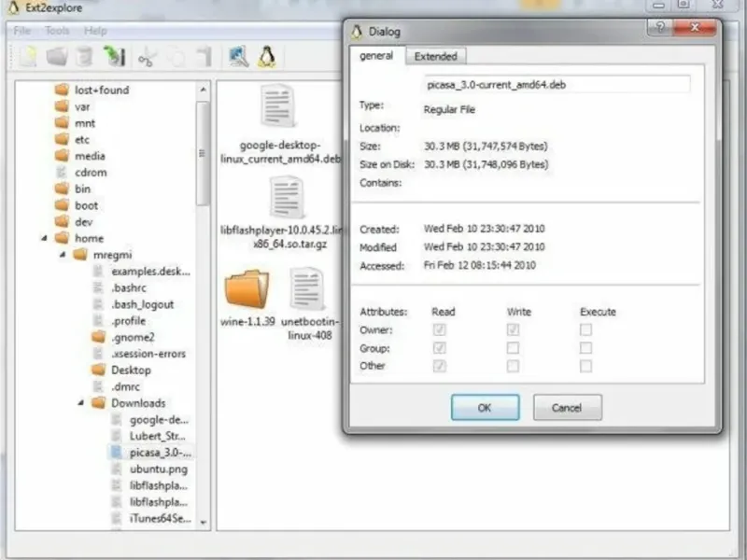Close the Dialog window
The image size is (747, 560).
pyautogui.click(x=695, y=28)
